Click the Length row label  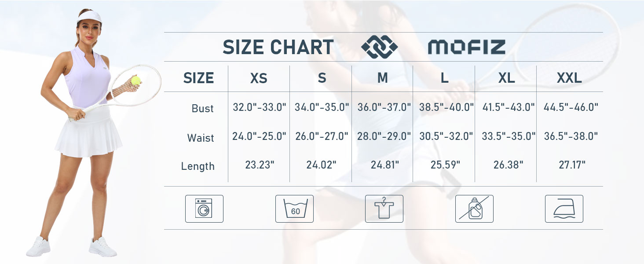pyautogui.click(x=198, y=166)
